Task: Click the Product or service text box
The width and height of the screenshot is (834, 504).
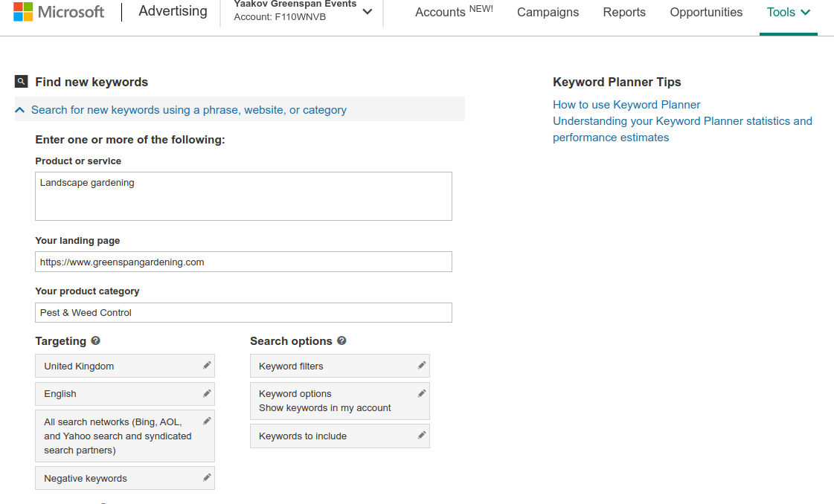Action: pos(243,196)
